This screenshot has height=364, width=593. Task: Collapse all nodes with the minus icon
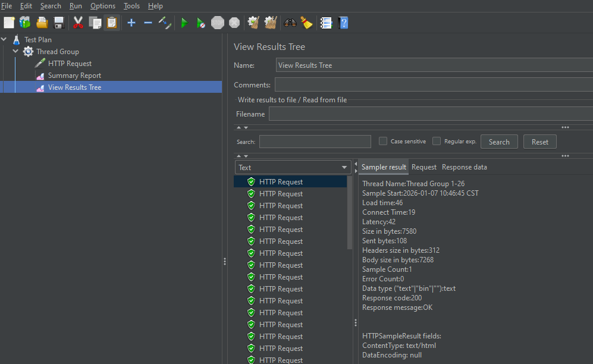click(x=148, y=23)
